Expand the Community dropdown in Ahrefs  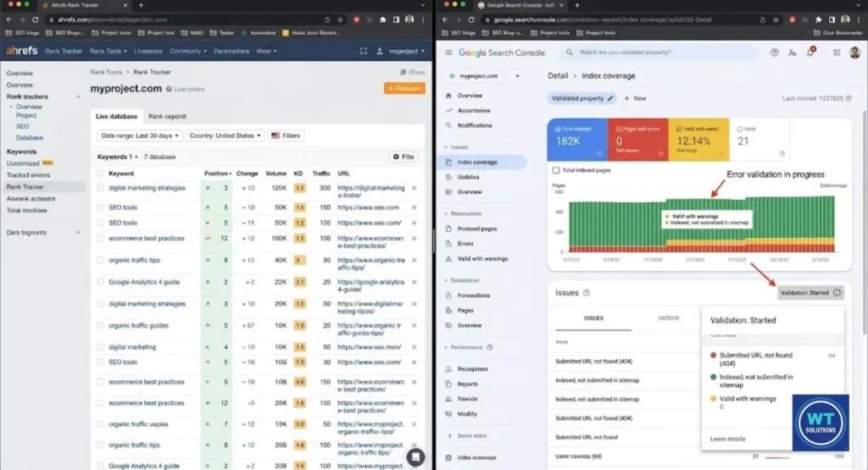[188, 51]
